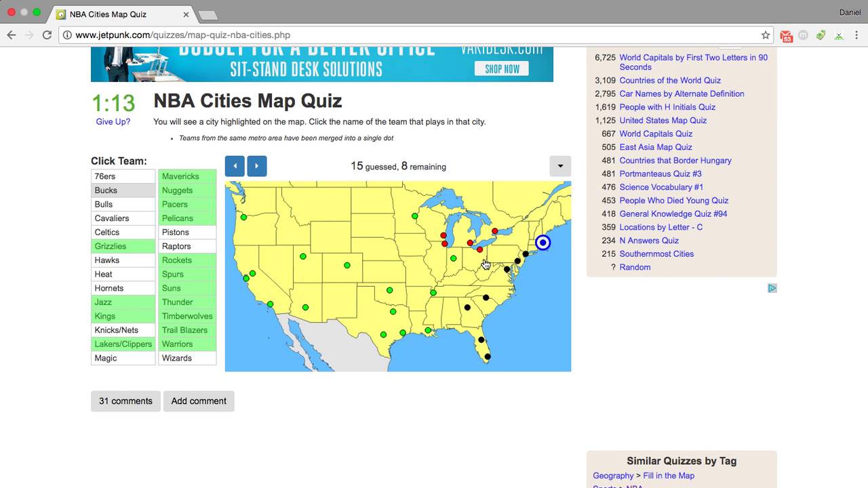Click the Jazz team cell
The width and height of the screenshot is (868, 488).
coord(123,302)
